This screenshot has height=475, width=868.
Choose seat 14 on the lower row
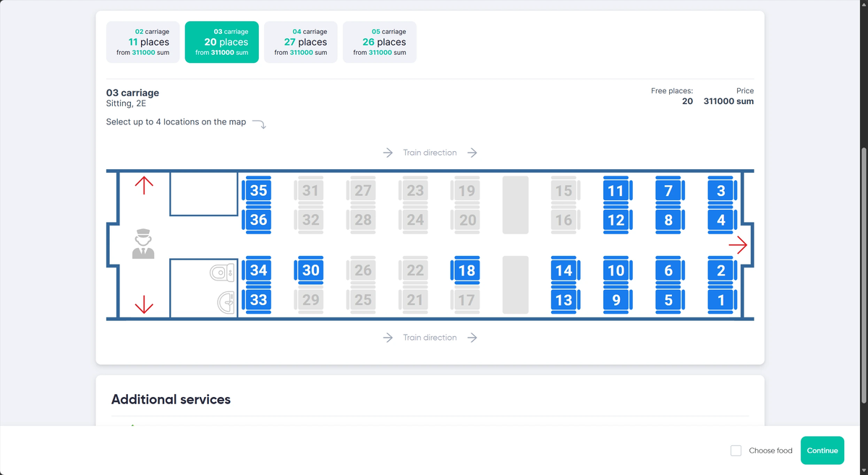tap(563, 270)
